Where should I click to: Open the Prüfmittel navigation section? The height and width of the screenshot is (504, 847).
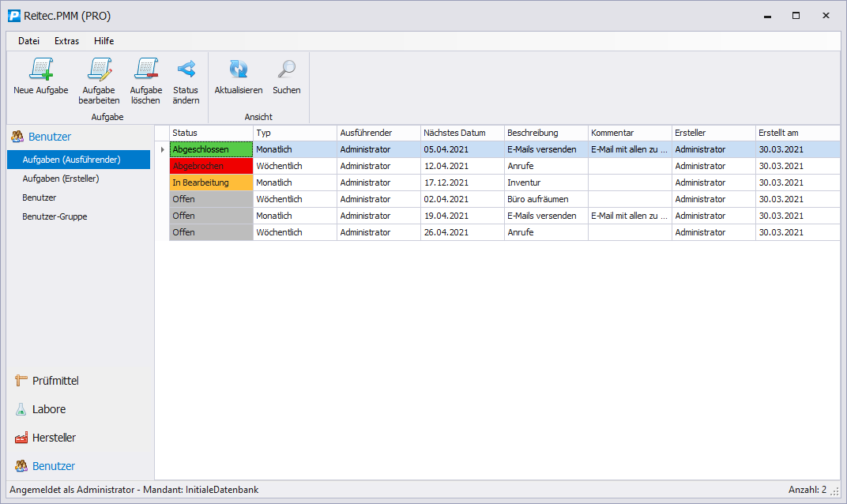(55, 381)
